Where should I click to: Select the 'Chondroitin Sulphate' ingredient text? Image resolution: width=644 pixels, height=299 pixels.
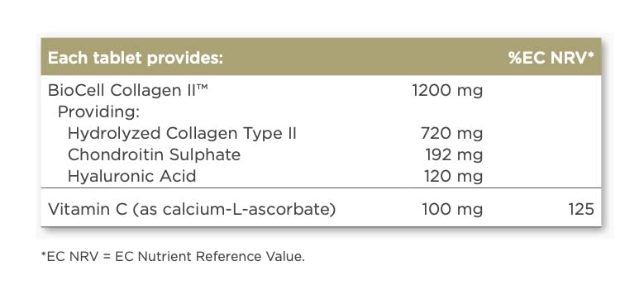[x=154, y=154]
